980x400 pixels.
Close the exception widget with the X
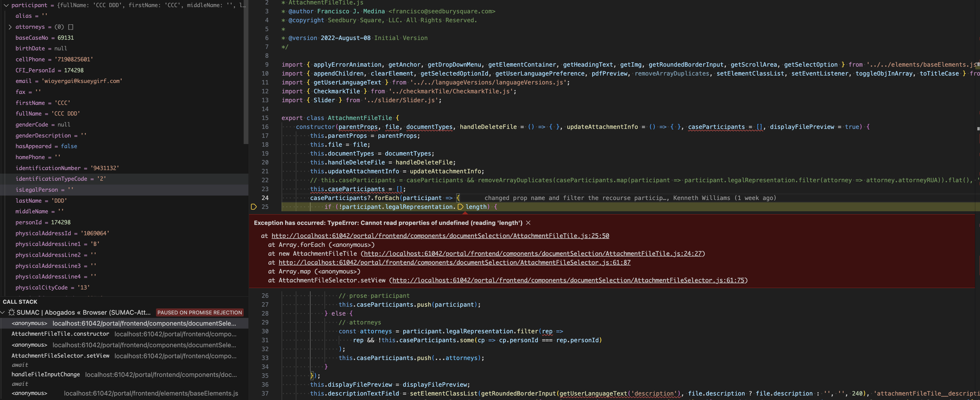pyautogui.click(x=528, y=223)
